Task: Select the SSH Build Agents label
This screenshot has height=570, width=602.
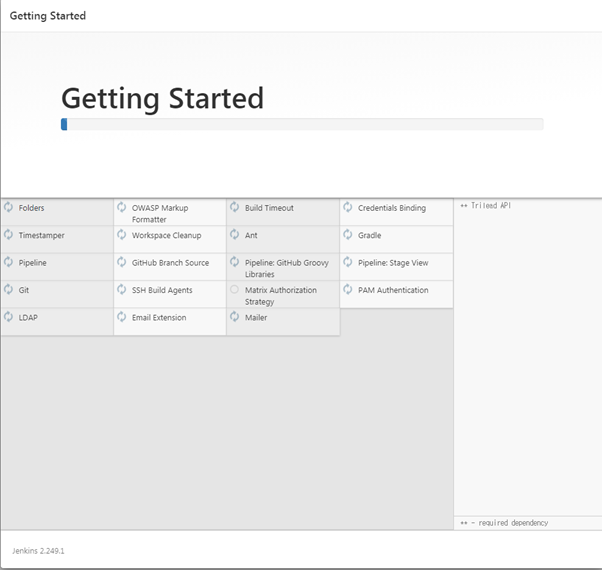Action: click(162, 290)
